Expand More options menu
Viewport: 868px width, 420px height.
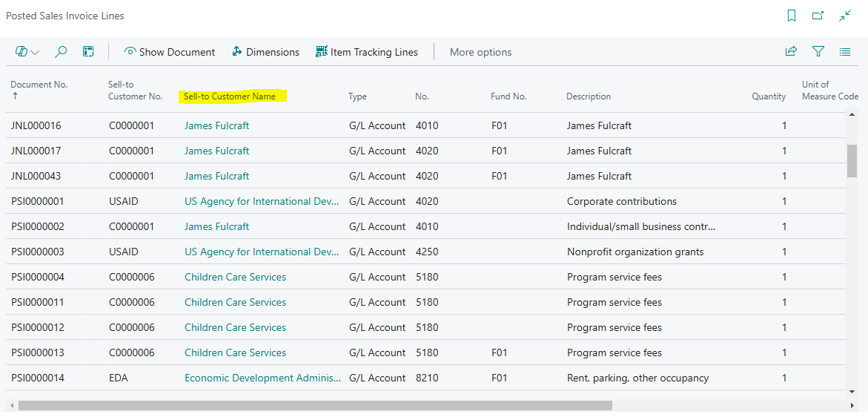tap(480, 52)
